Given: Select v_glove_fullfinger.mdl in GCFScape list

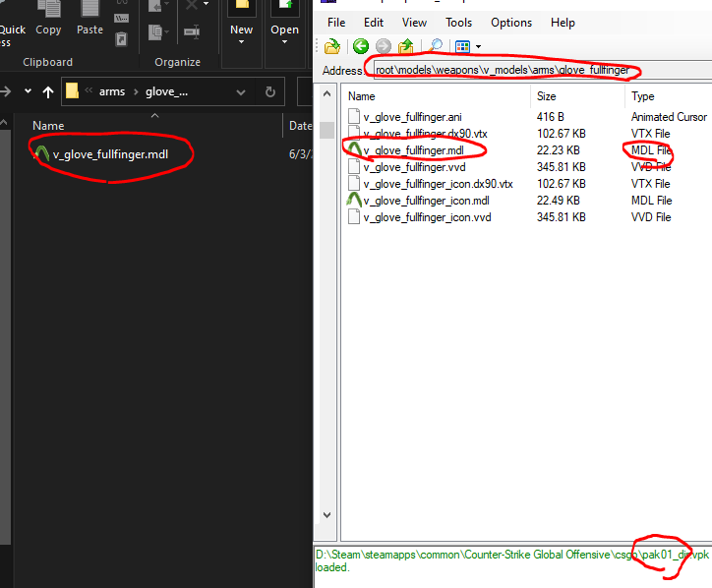Looking at the screenshot, I should click(x=413, y=150).
